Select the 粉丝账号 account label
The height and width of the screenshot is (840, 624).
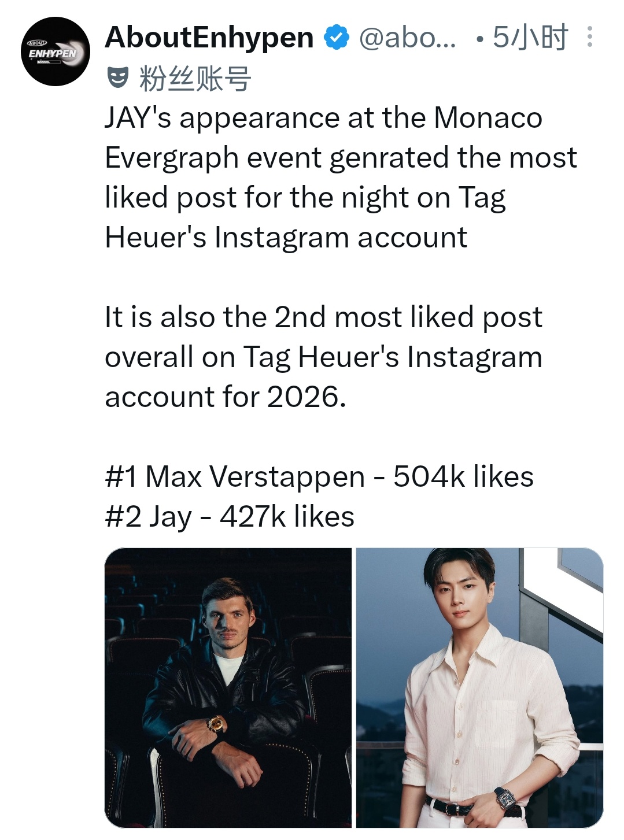pyautogui.click(x=195, y=78)
